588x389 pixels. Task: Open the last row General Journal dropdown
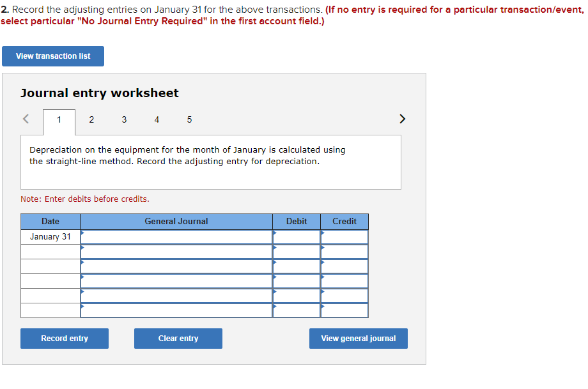click(176, 311)
